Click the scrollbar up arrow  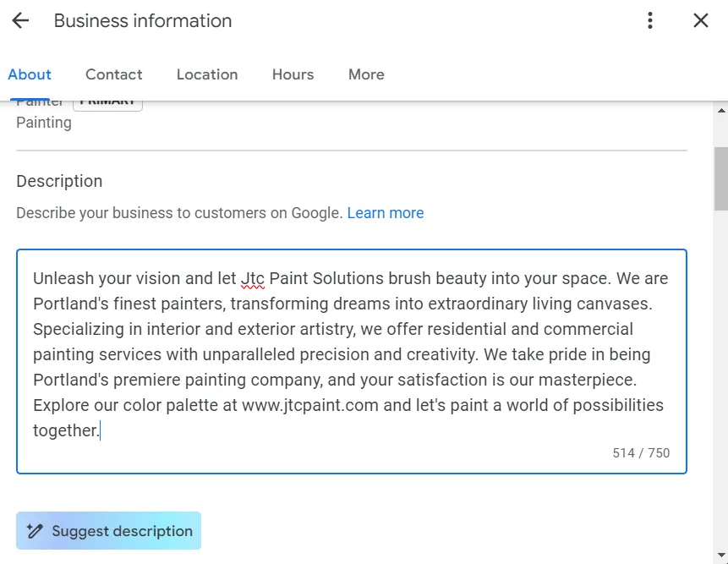(721, 111)
